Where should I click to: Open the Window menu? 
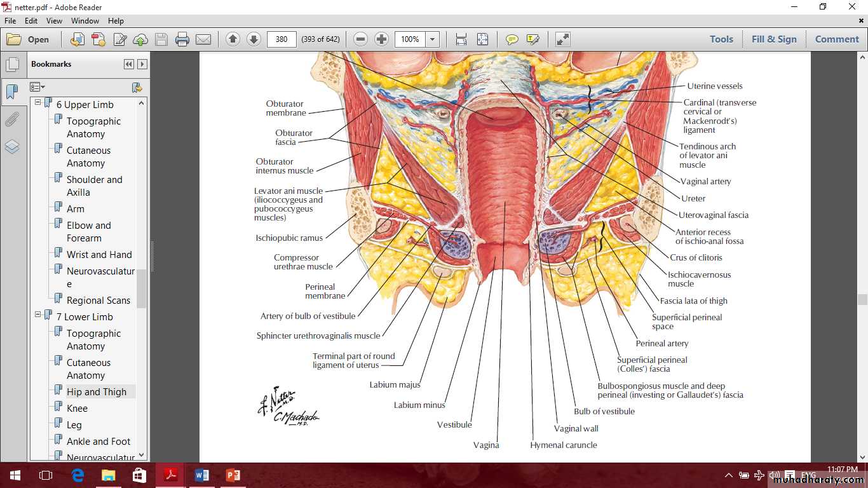pyautogui.click(x=85, y=21)
